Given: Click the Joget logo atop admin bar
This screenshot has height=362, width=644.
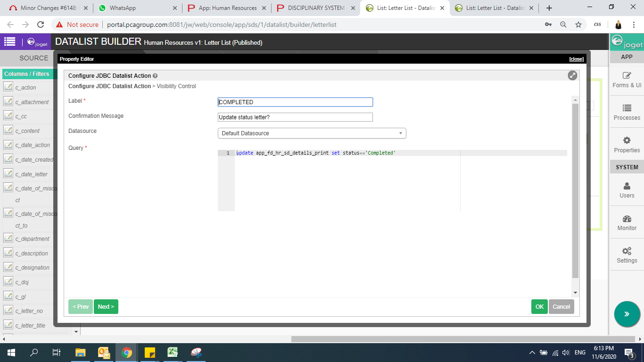Looking at the screenshot, I should [627, 42].
